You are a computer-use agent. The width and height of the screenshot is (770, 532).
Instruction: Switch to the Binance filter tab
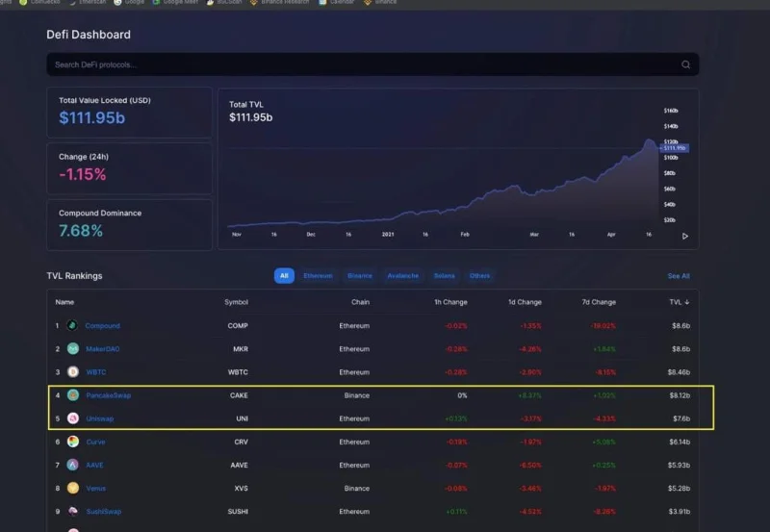click(359, 276)
